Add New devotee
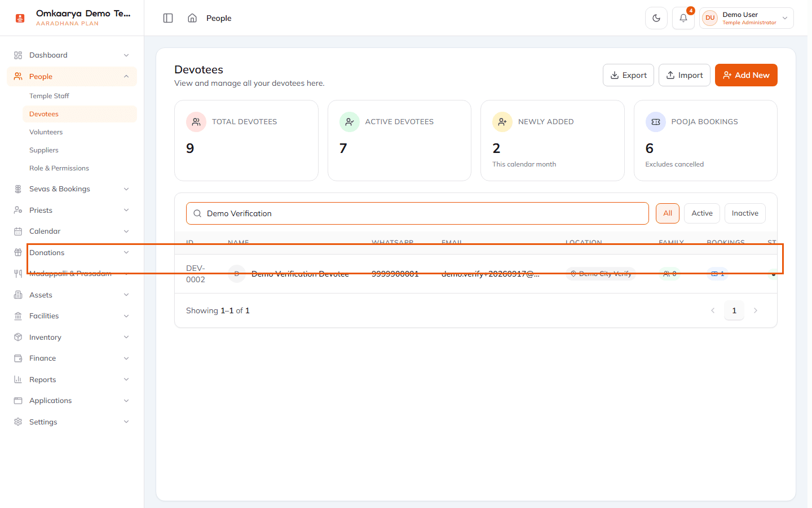Viewport: 812px width, 508px height. (746, 75)
